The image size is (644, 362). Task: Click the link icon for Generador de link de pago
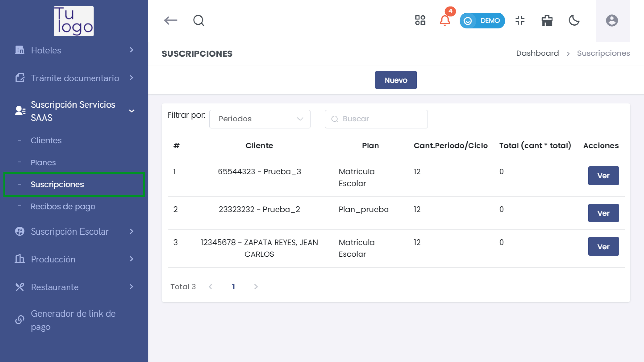coord(20,320)
